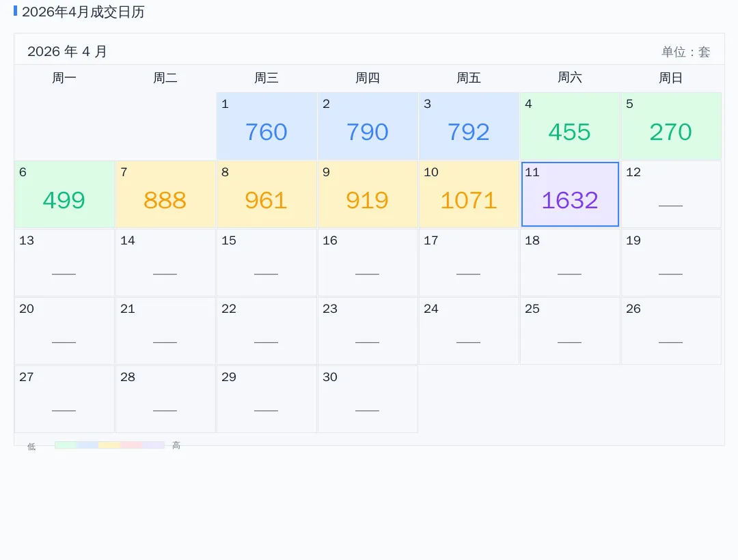Open April 5 cell with 270

671,126
